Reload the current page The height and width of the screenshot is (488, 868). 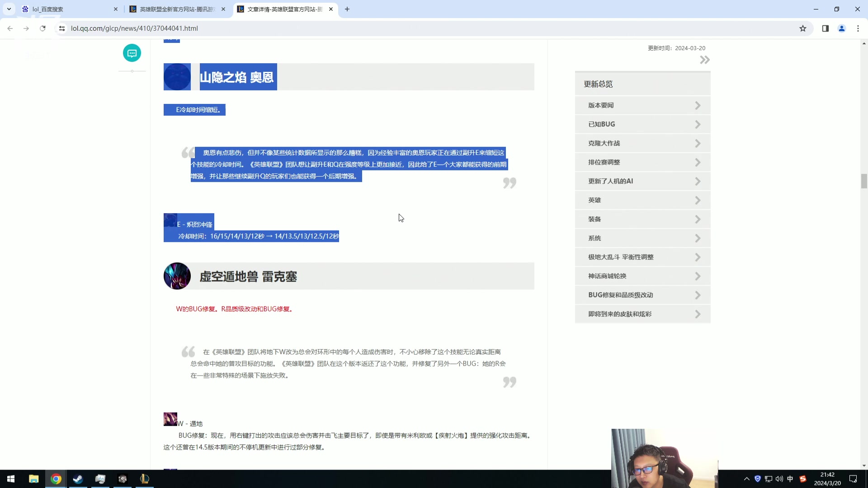42,28
